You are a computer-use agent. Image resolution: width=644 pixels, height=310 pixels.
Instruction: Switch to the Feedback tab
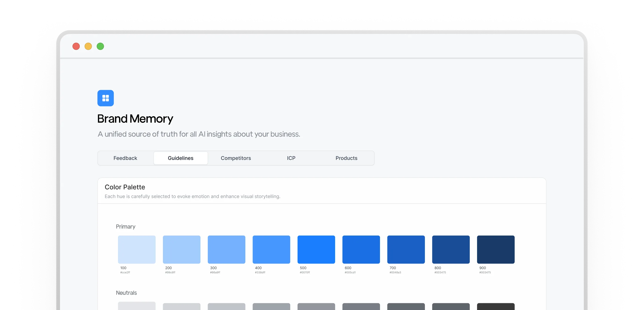(125, 158)
